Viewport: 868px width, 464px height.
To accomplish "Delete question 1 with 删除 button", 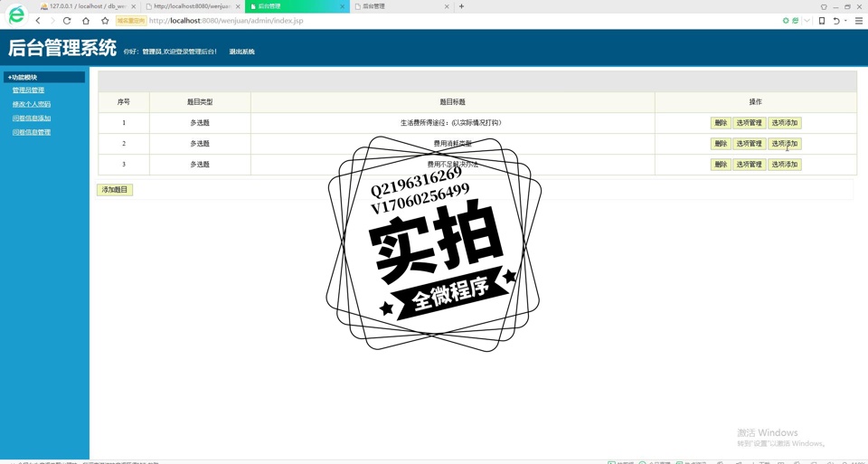I will click(x=720, y=123).
